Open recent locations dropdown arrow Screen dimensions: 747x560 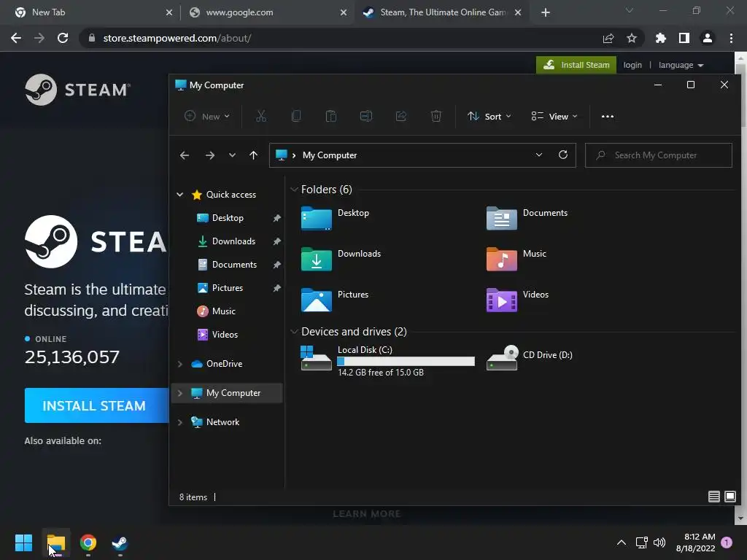tap(232, 155)
